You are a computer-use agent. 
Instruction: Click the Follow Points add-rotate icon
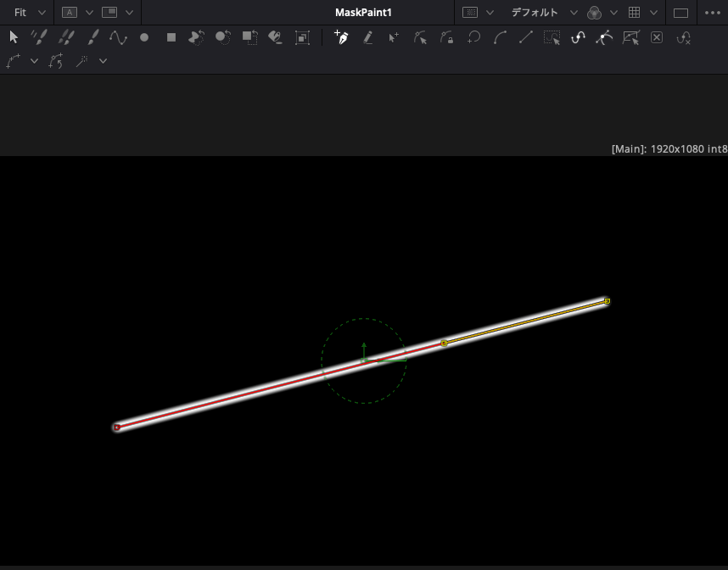(56, 61)
